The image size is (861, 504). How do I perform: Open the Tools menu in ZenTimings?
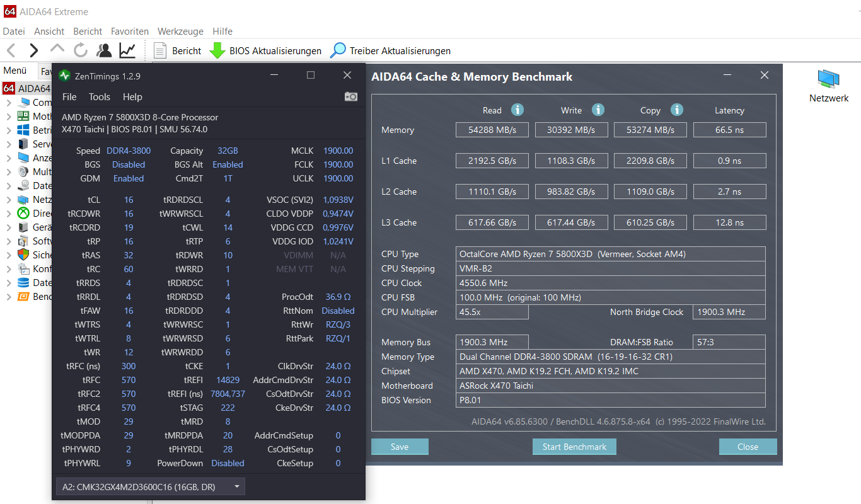(99, 97)
